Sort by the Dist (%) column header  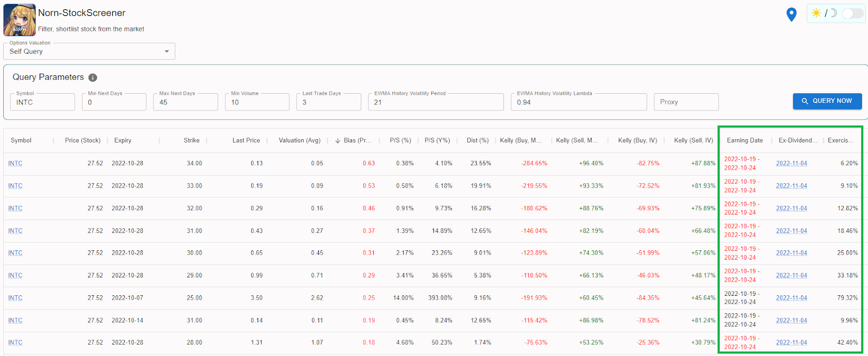pos(477,140)
